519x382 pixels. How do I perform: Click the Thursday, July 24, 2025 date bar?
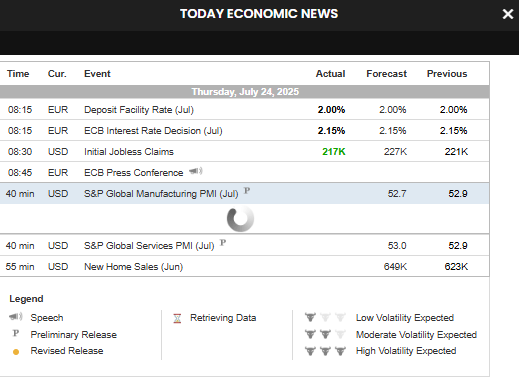245,92
